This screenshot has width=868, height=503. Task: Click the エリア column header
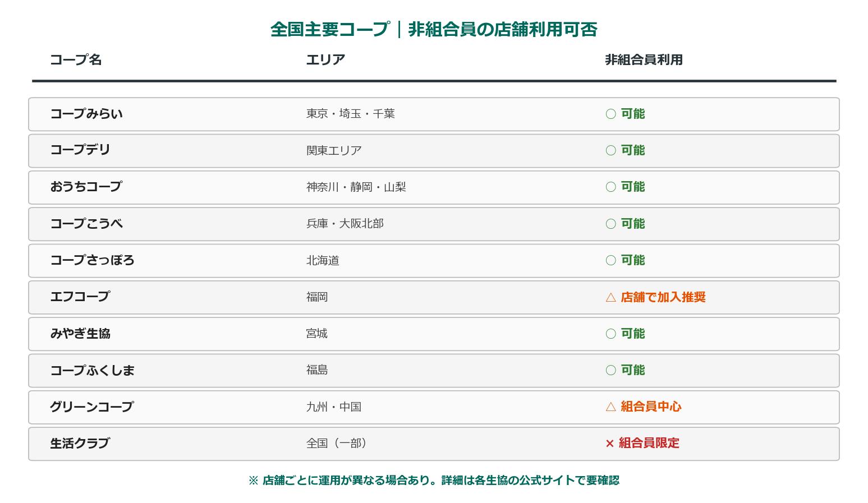[325, 59]
